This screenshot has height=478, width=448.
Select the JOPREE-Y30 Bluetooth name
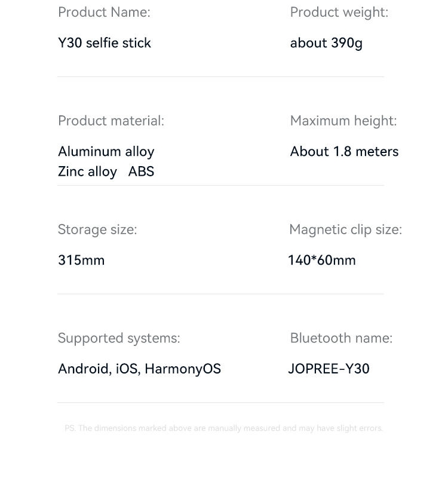pos(329,369)
